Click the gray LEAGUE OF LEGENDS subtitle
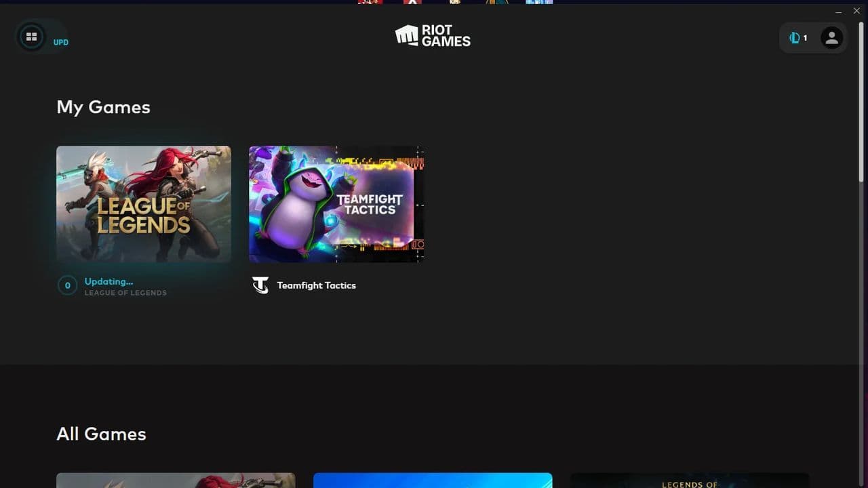 pyautogui.click(x=125, y=293)
